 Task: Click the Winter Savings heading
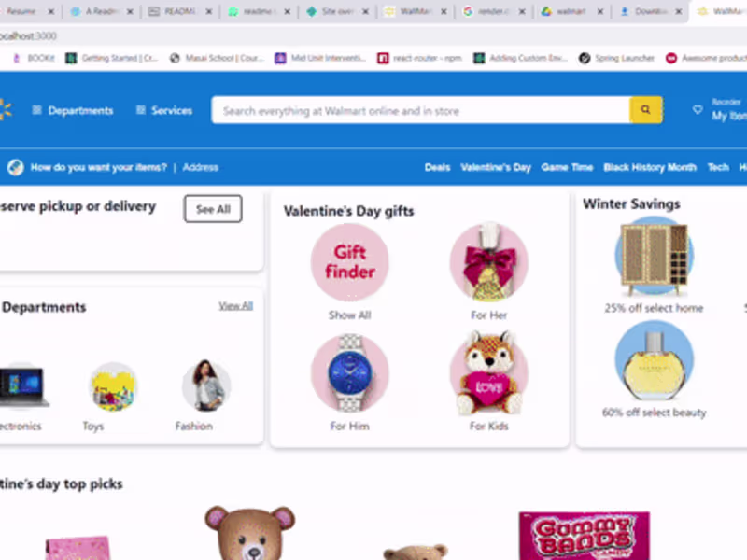click(x=631, y=203)
